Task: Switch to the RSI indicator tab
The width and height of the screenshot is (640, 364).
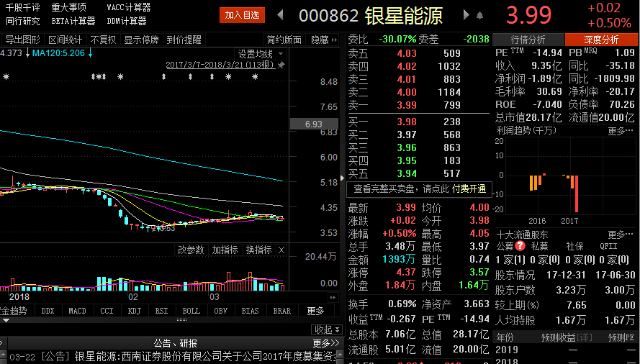Action: tap(162, 311)
